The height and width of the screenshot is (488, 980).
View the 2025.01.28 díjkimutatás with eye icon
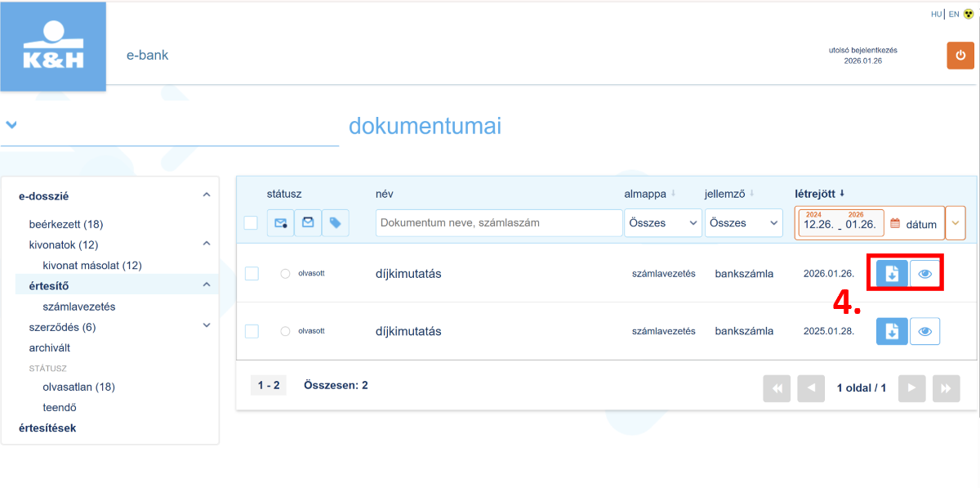pos(924,331)
